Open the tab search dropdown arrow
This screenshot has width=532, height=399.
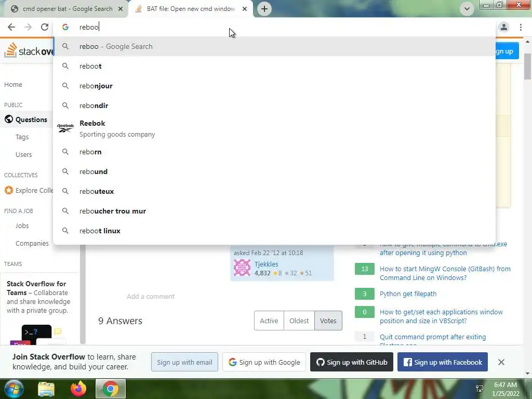tap(467, 9)
